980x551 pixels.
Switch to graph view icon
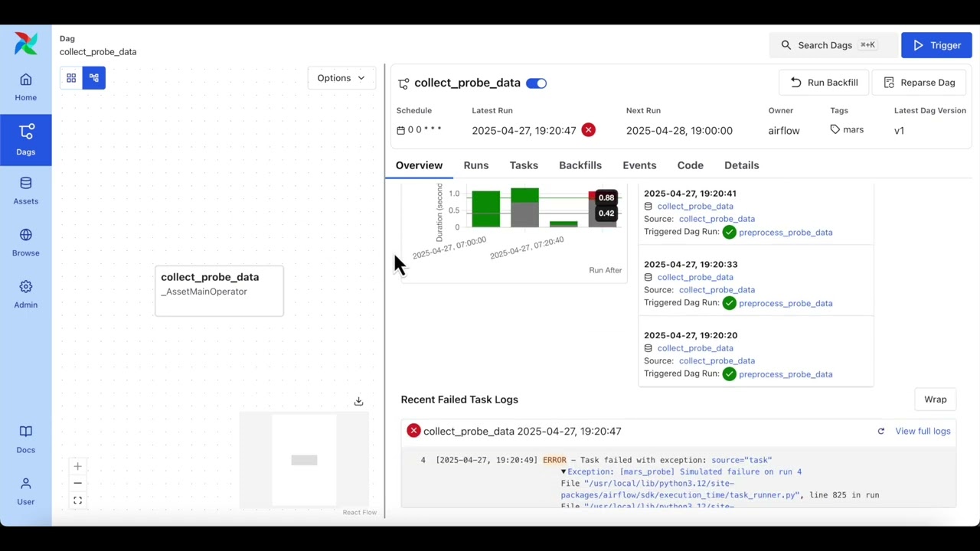point(94,78)
